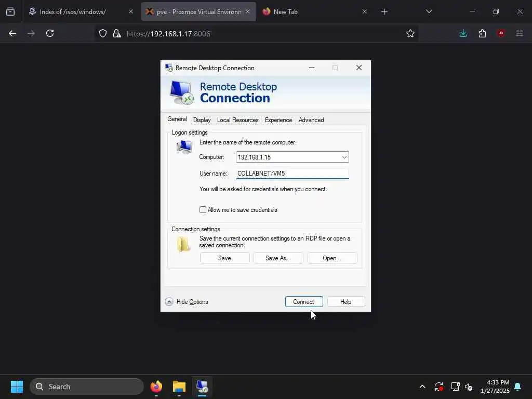This screenshot has width=532, height=399.
Task: Open File Explorer from the taskbar
Action: (x=179, y=387)
